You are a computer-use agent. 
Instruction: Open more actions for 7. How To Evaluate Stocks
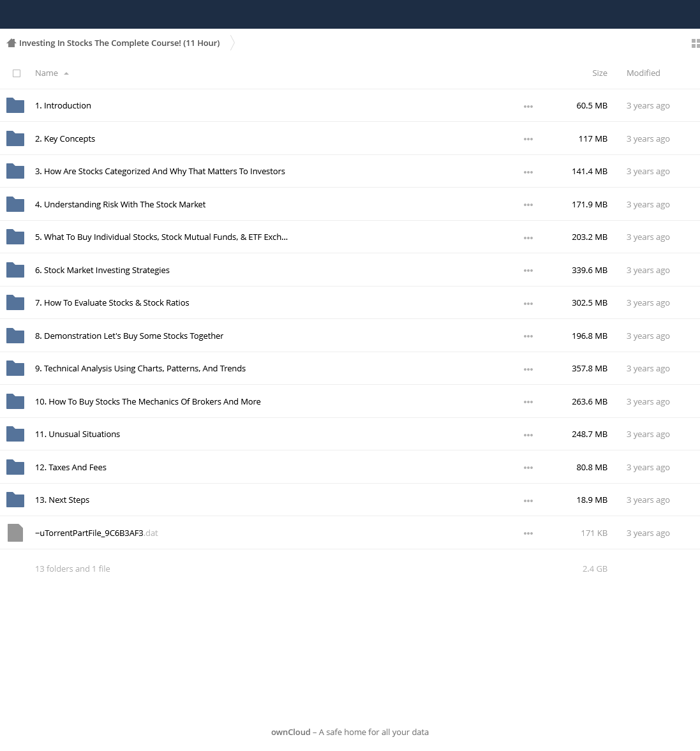point(528,303)
